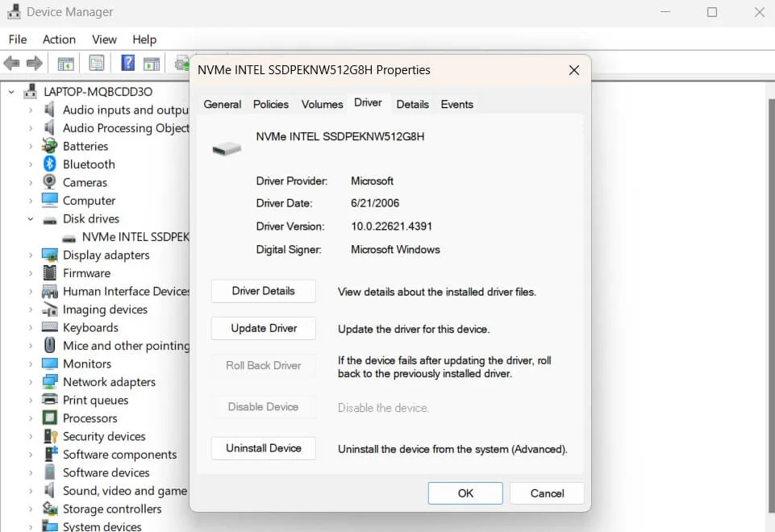Switch to the Details tab
Screen dimensions: 775x532
tap(412, 104)
